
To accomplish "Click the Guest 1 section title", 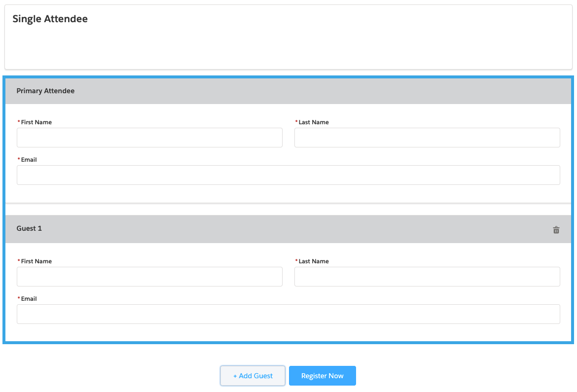I will 29,228.
